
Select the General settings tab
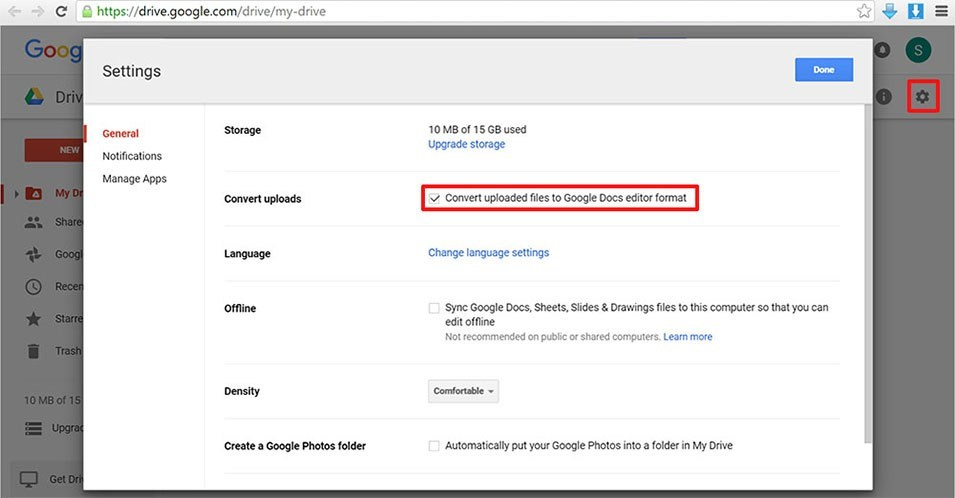120,133
